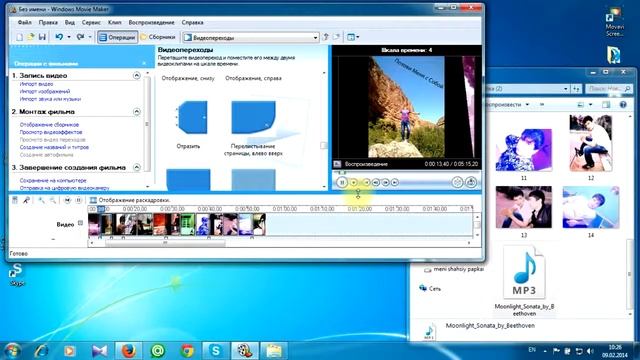Collapse the Монтаж фильма section
The width and height of the screenshot is (640, 360).
pos(137,111)
